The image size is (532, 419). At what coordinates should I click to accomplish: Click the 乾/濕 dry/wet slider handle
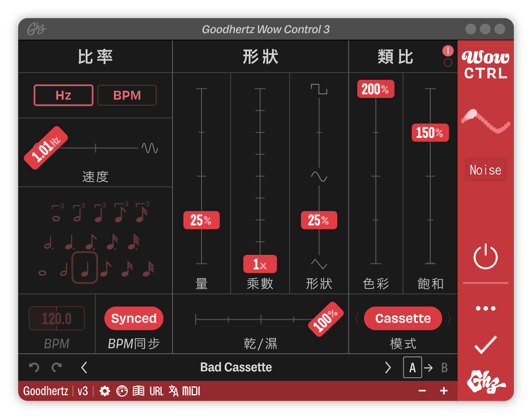tap(326, 318)
